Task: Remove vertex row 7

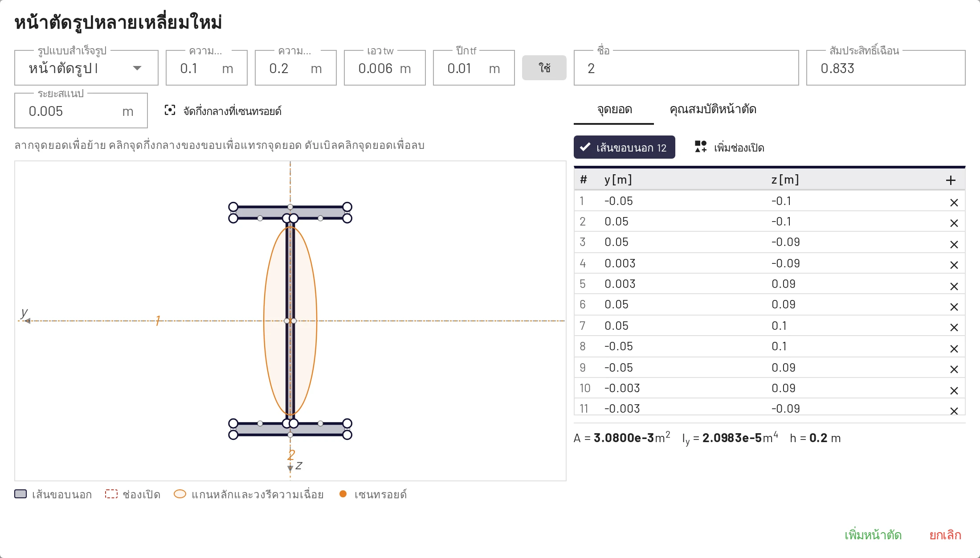Action: 954,328
